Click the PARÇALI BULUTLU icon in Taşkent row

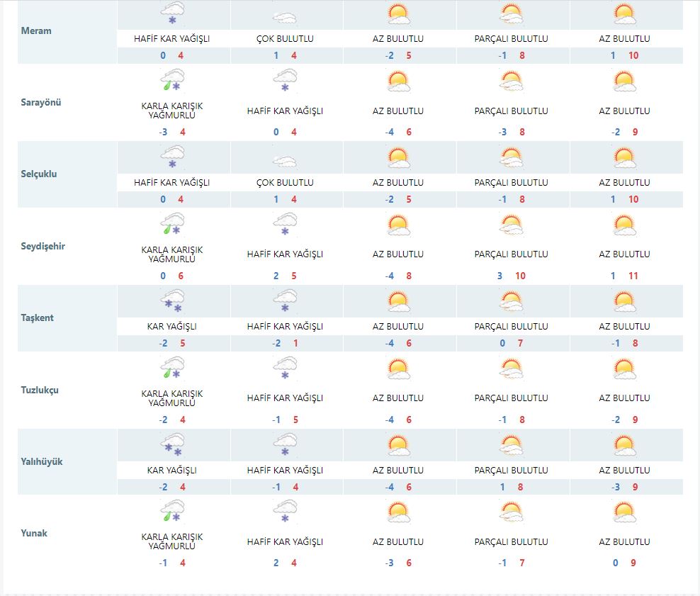[512, 300]
